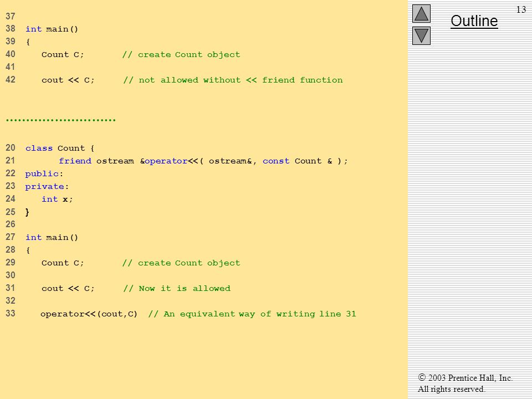The height and width of the screenshot is (399, 532).
Task: Click slide number 13
Action: pos(521,9)
